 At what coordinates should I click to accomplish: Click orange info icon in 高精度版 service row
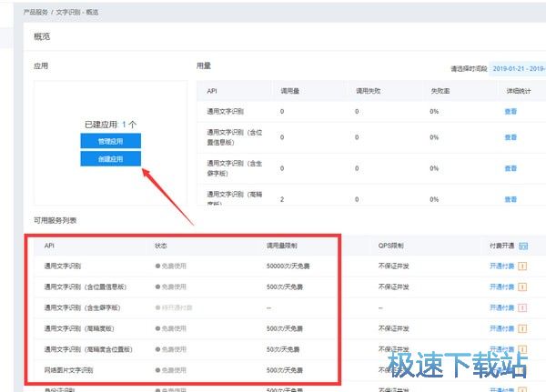click(523, 328)
